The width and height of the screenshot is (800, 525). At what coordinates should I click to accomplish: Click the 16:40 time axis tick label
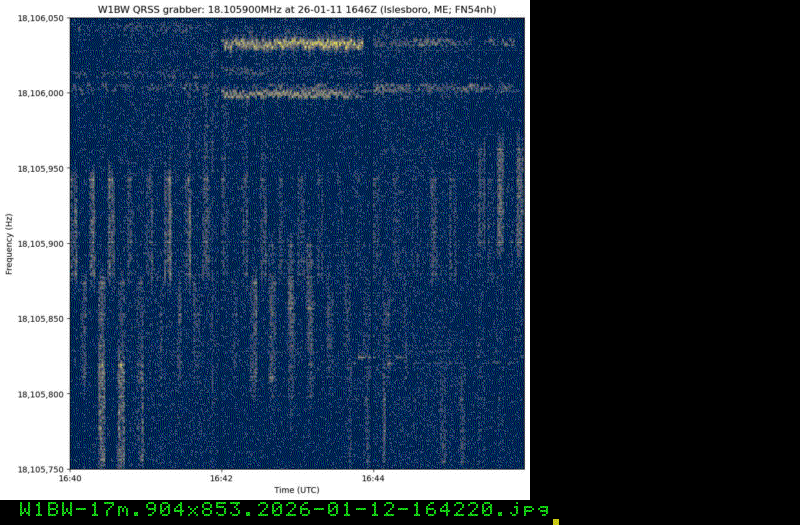[x=70, y=479]
